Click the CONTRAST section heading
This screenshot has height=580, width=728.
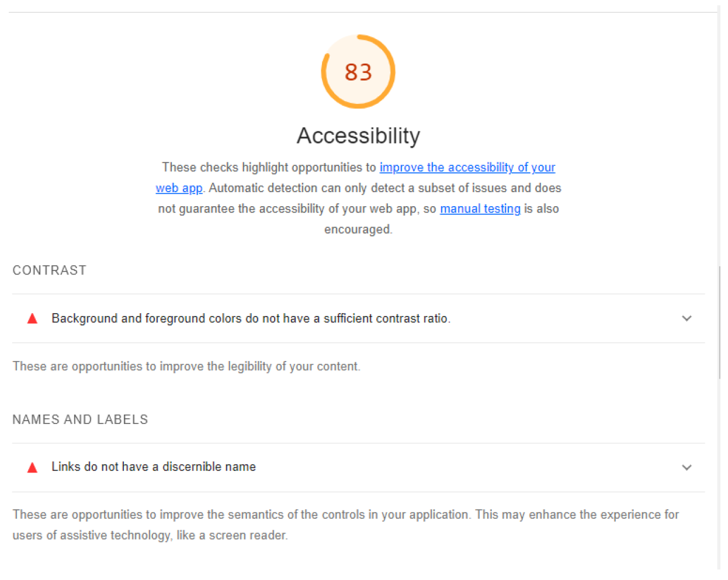click(50, 270)
